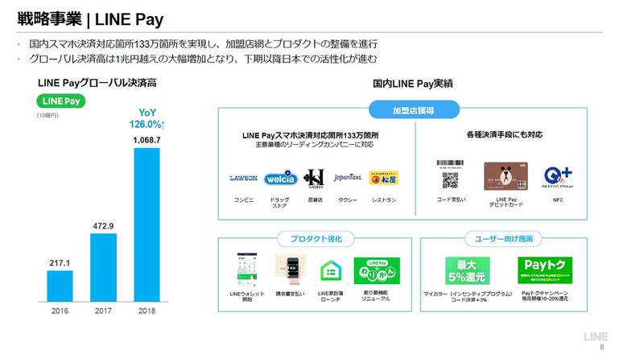
Task: Click the 請求書支払い label
Action: pos(291,294)
